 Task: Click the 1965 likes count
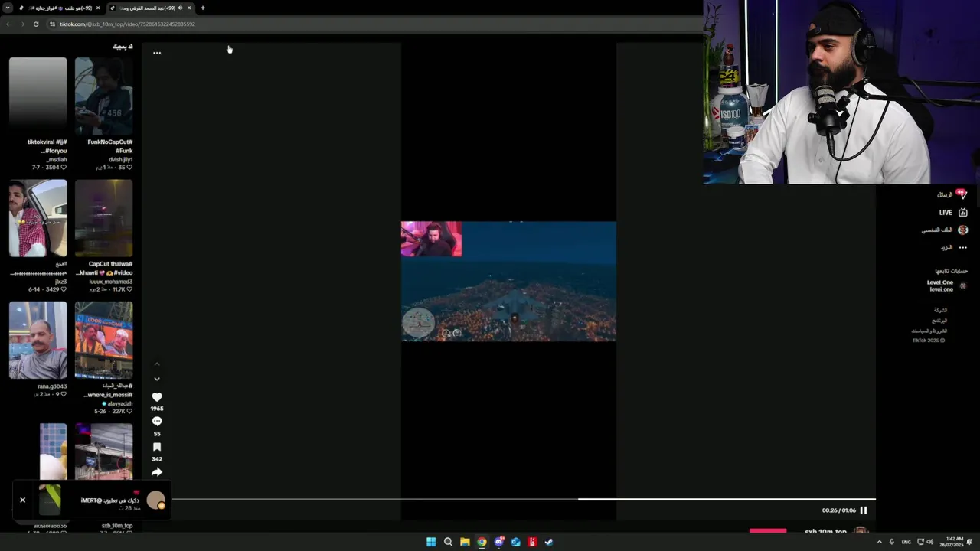(x=157, y=409)
